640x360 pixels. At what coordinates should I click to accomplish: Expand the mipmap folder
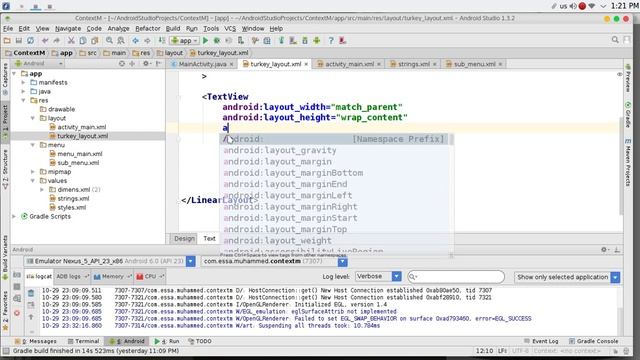(x=33, y=172)
